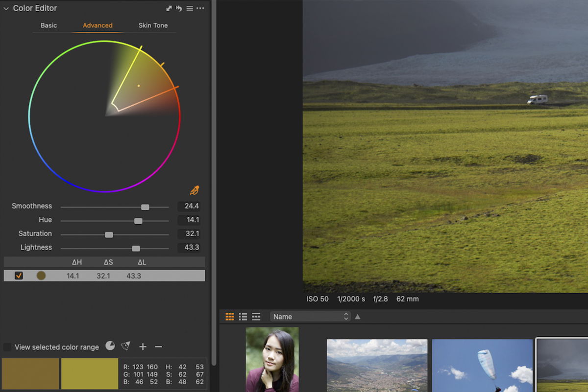Viewport: 588px width, 392px height.
Task: Remove selected color correction with minus button
Action: (158, 347)
